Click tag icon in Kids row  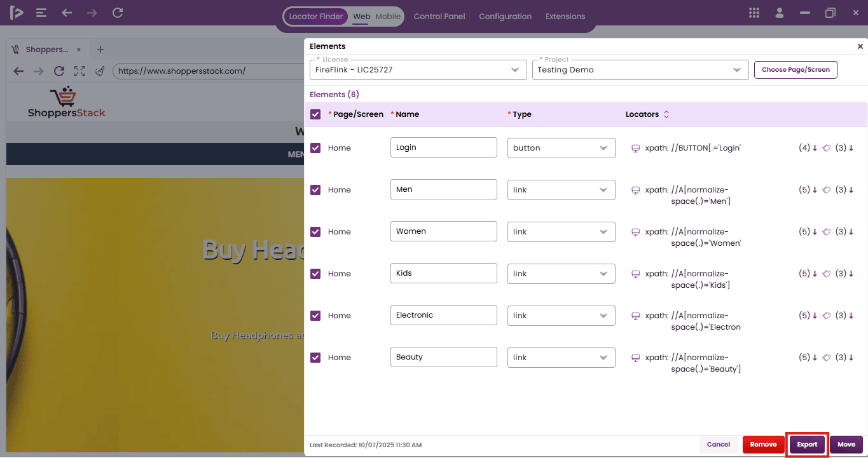point(827,274)
